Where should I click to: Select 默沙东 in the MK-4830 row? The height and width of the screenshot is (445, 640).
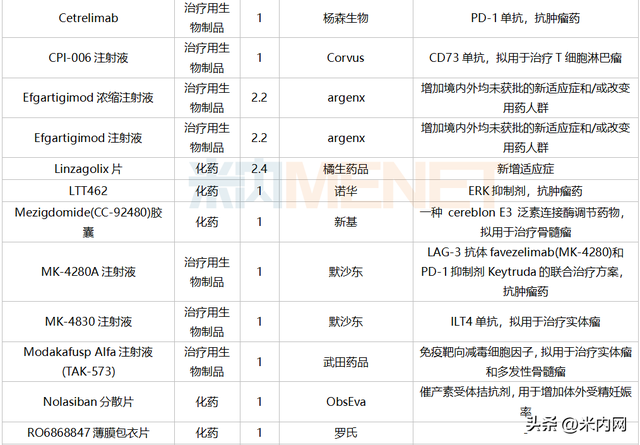pos(346,322)
